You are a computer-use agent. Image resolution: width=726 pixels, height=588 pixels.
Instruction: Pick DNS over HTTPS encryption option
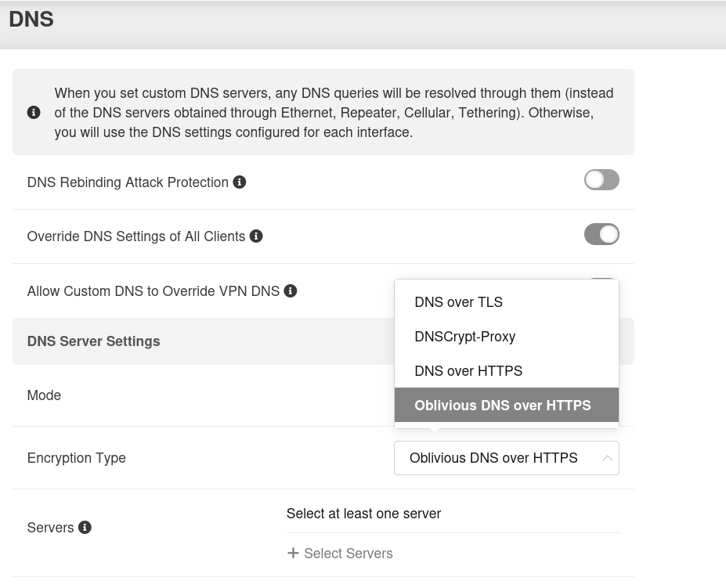click(468, 371)
